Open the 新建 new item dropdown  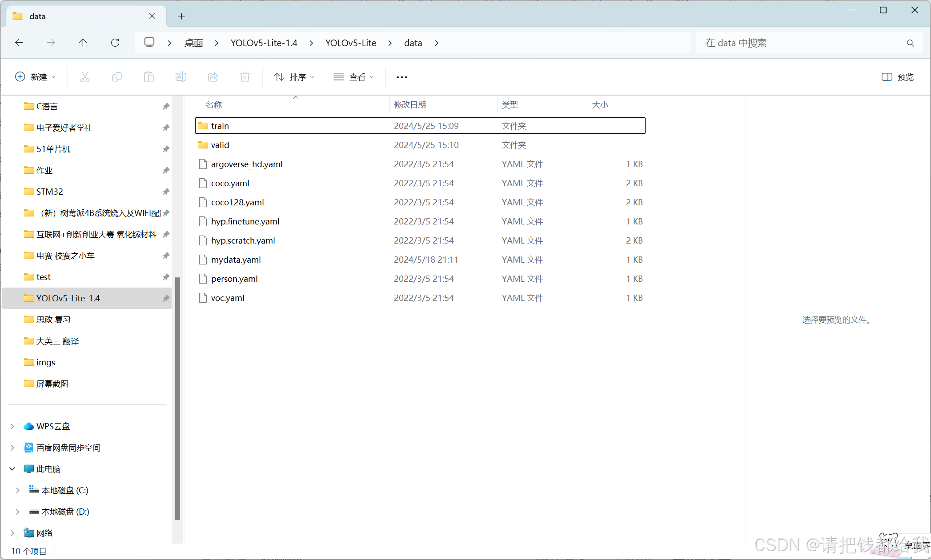pyautogui.click(x=36, y=77)
